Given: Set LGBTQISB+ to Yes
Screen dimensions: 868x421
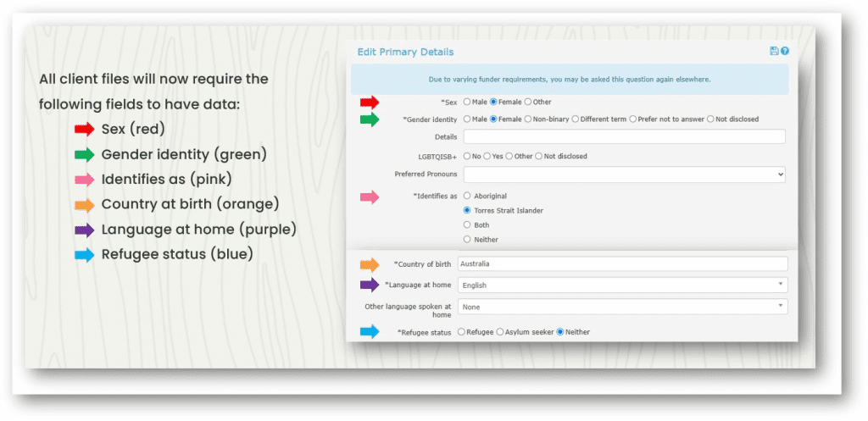Looking at the screenshot, I should coord(488,156).
